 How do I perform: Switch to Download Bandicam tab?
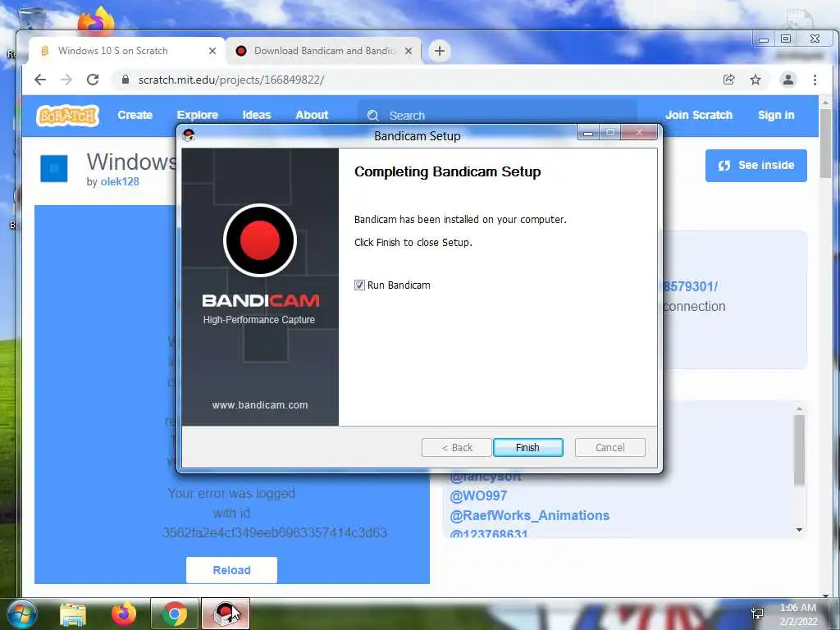coord(324,51)
